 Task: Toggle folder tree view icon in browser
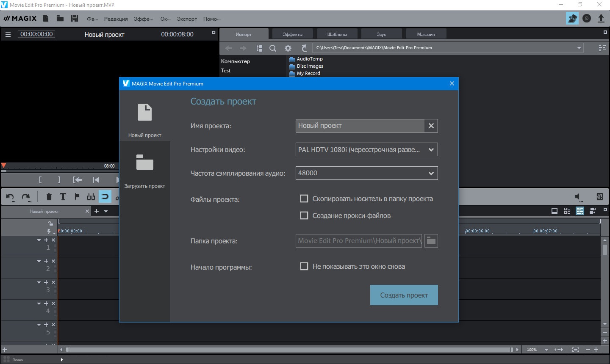point(259,48)
